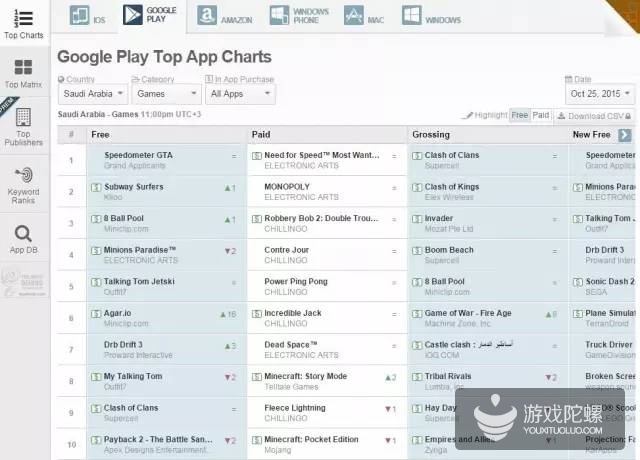Image resolution: width=640 pixels, height=460 pixels.
Task: Switch to the AMAZON store tab
Action: [225, 16]
